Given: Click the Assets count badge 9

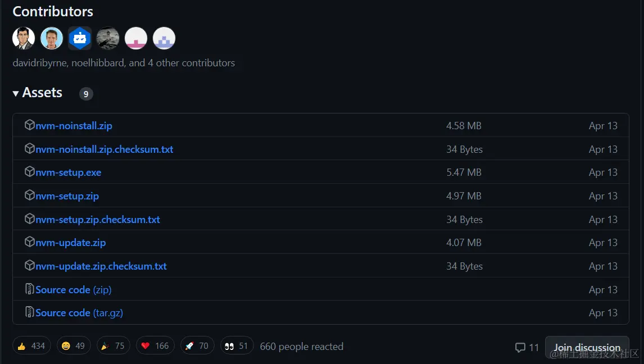Looking at the screenshot, I should (x=86, y=94).
